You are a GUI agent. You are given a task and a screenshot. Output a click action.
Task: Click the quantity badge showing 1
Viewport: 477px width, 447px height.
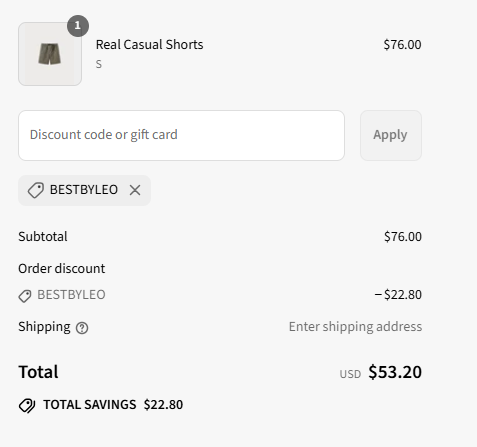pos(78,26)
